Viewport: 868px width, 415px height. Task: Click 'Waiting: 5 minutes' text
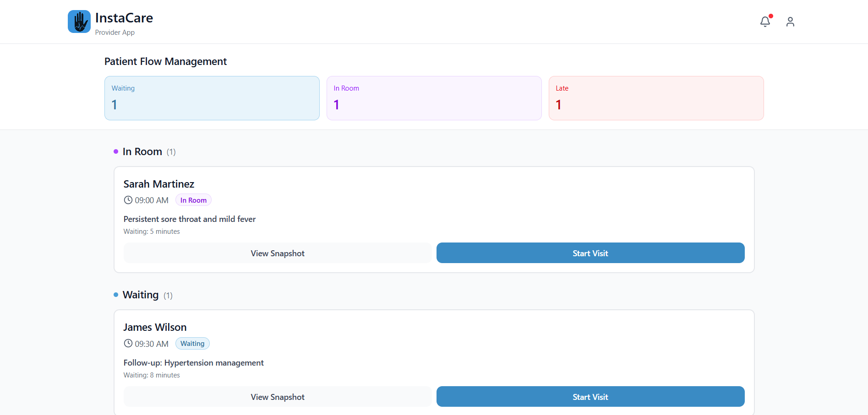[x=152, y=232]
